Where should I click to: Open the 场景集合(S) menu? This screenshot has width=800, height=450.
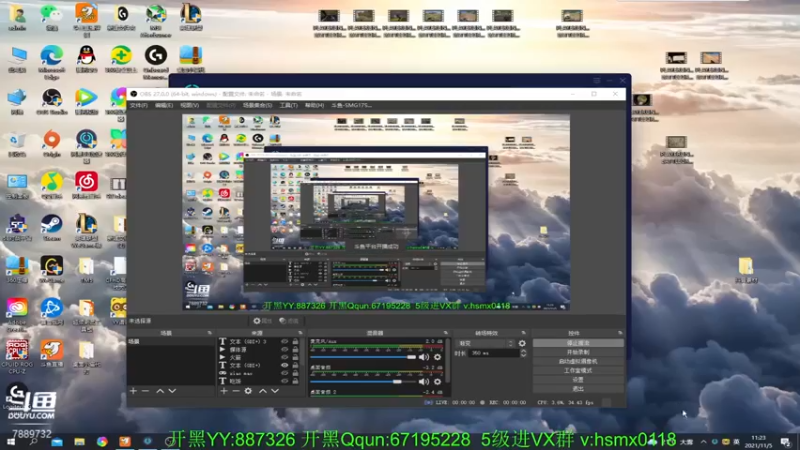[x=257, y=106]
